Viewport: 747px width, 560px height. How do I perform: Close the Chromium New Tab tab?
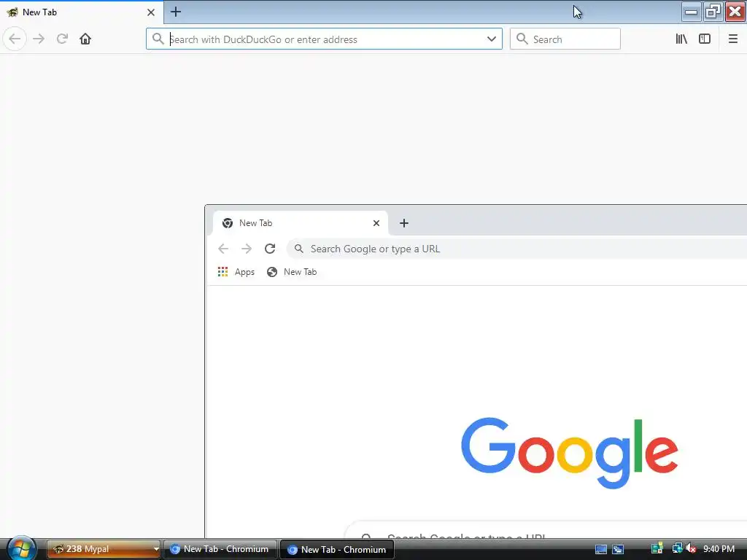376,223
